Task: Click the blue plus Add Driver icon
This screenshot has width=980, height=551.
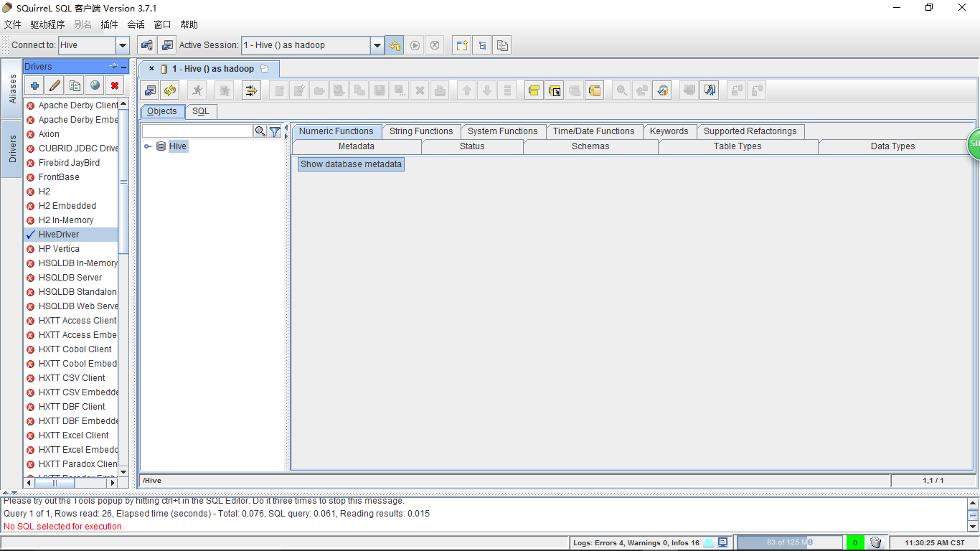Action: pyautogui.click(x=34, y=86)
